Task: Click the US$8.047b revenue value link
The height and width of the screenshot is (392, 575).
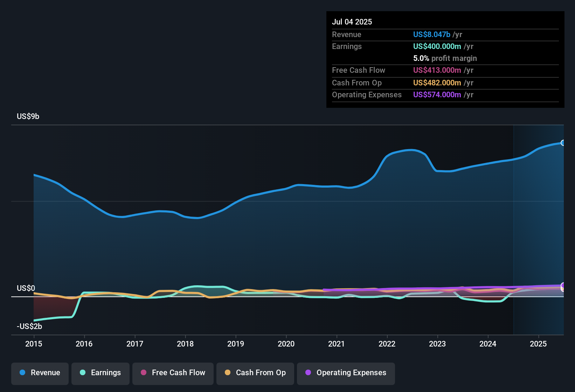Action: point(431,34)
